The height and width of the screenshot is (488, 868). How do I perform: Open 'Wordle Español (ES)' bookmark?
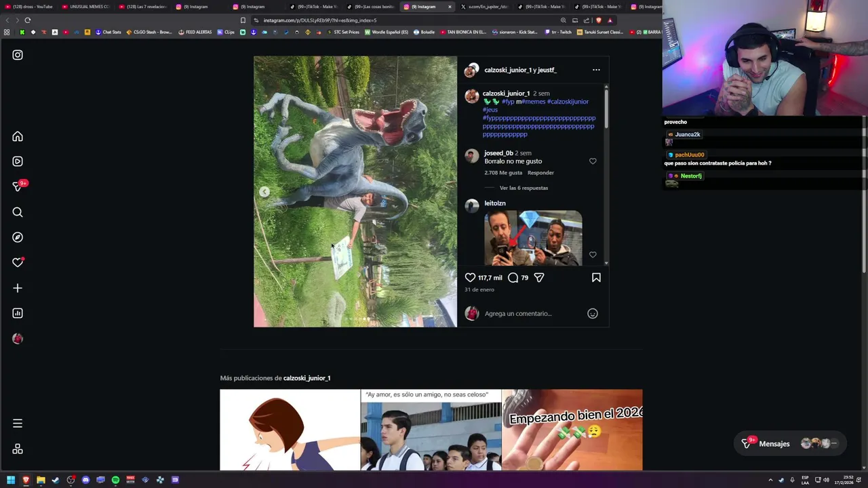pyautogui.click(x=387, y=32)
